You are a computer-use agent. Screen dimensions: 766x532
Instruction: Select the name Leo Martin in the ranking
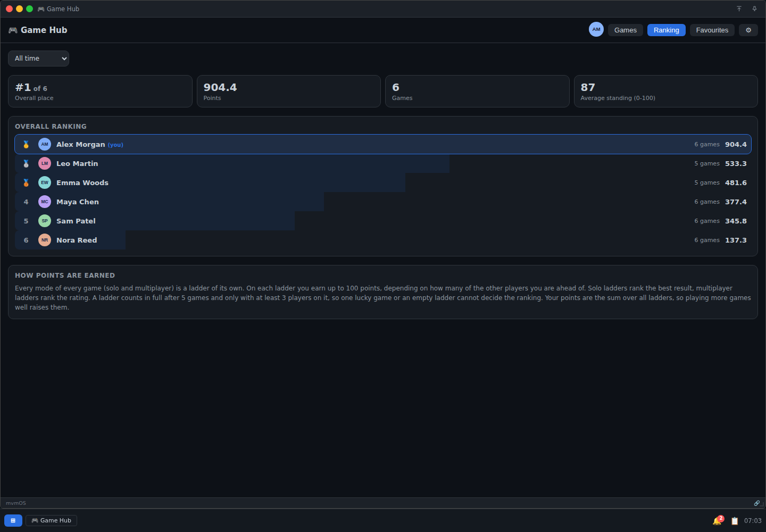(77, 164)
